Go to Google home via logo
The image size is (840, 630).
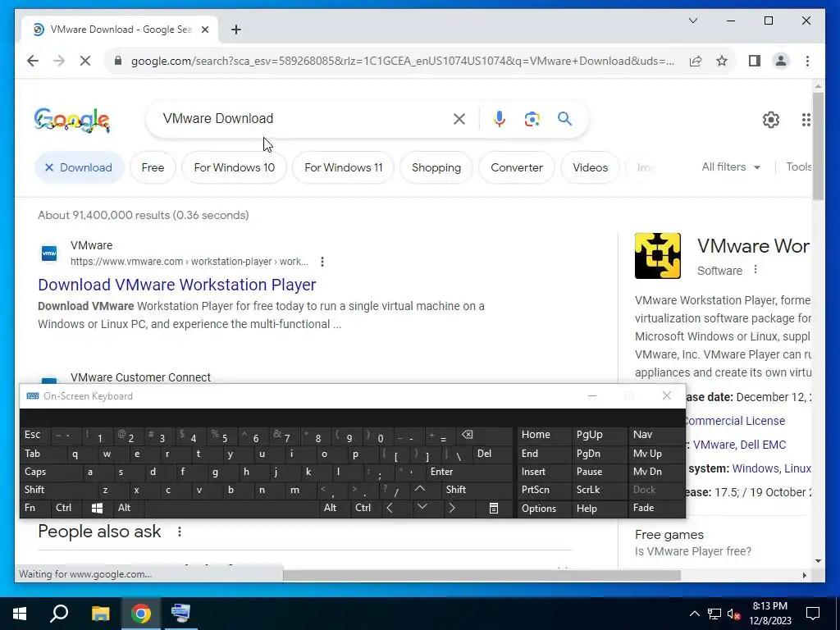pos(72,120)
